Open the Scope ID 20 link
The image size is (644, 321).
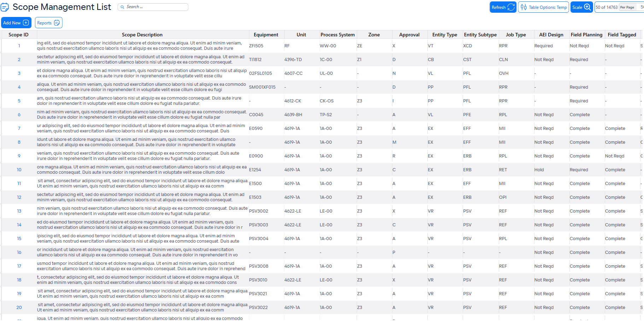(19, 308)
